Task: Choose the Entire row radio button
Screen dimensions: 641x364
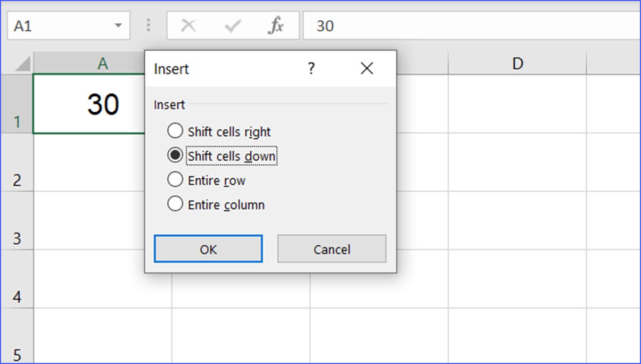Action: pos(175,180)
